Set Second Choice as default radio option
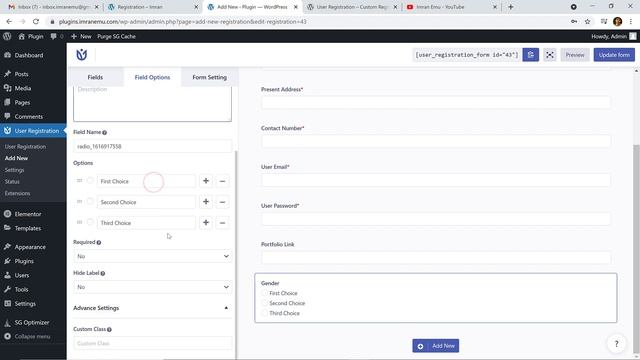Viewport: 640px width, 360px height. coord(90,201)
